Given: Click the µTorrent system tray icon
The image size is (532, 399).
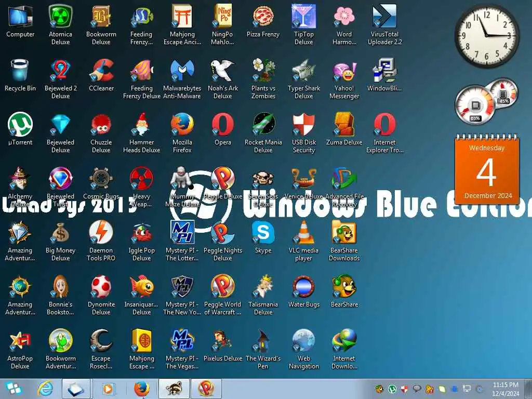Looking at the screenshot, I should [x=392, y=389].
